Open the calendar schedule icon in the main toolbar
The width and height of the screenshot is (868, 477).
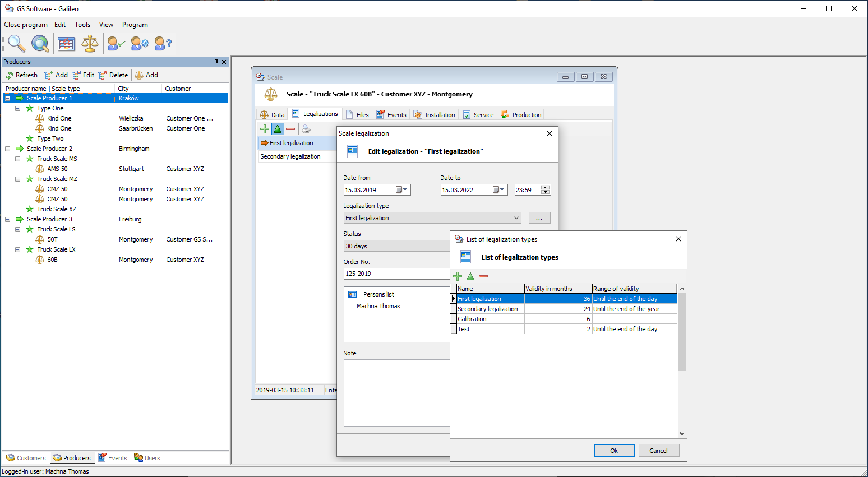tap(66, 43)
